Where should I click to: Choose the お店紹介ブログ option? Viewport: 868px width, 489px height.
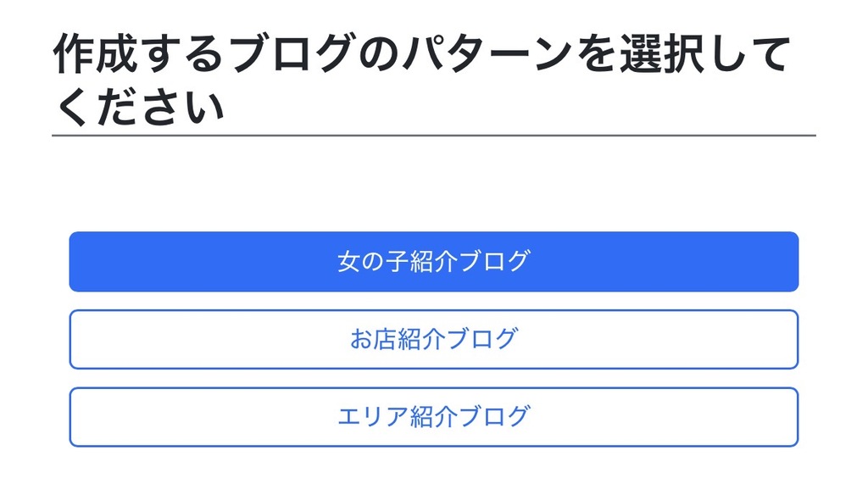click(433, 339)
